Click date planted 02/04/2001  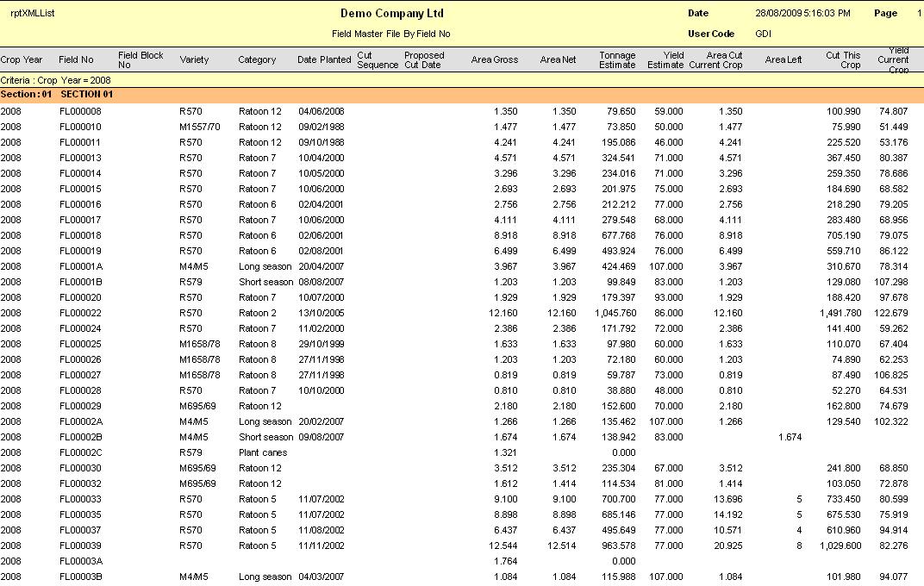coord(322,204)
